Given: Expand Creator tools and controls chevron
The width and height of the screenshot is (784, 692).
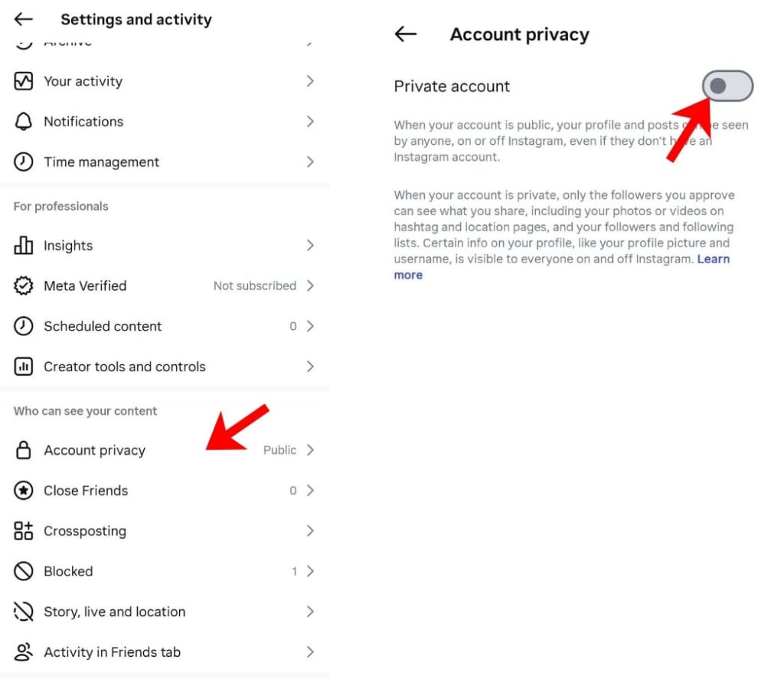Looking at the screenshot, I should [x=310, y=367].
